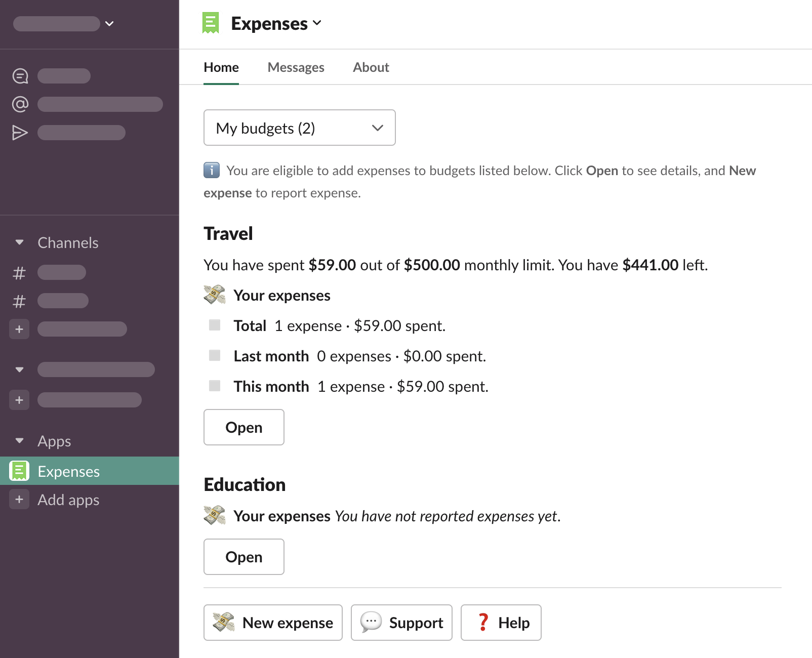The height and width of the screenshot is (658, 812).
Task: Click the gray square next to This month
Action: (215, 386)
